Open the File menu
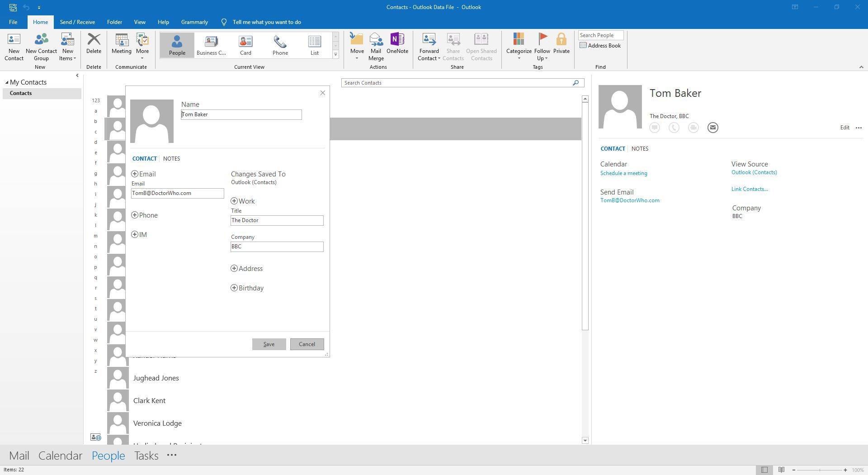The height and width of the screenshot is (475, 868). click(x=13, y=22)
